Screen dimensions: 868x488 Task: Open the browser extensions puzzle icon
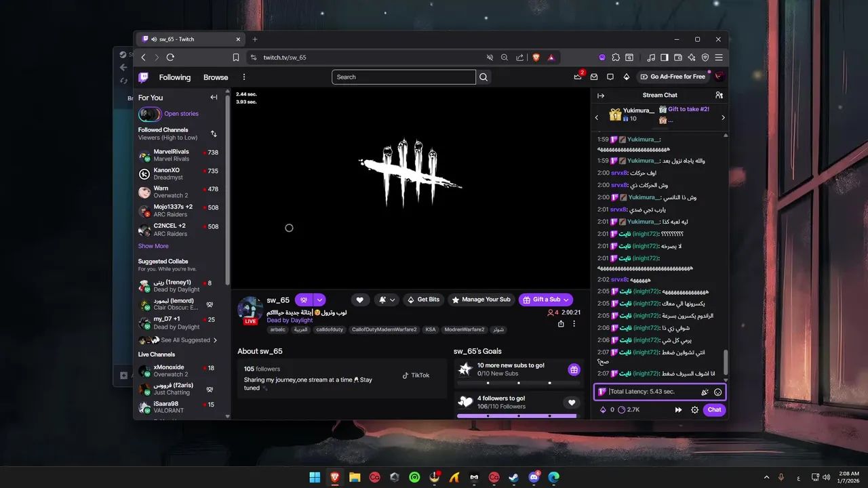[x=616, y=58]
